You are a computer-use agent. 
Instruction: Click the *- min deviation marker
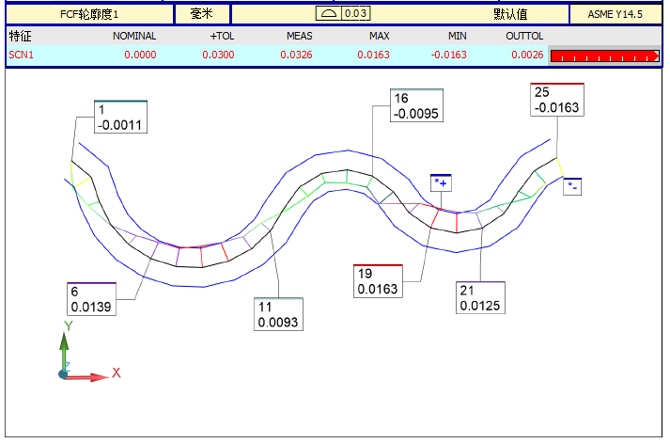[x=573, y=186]
